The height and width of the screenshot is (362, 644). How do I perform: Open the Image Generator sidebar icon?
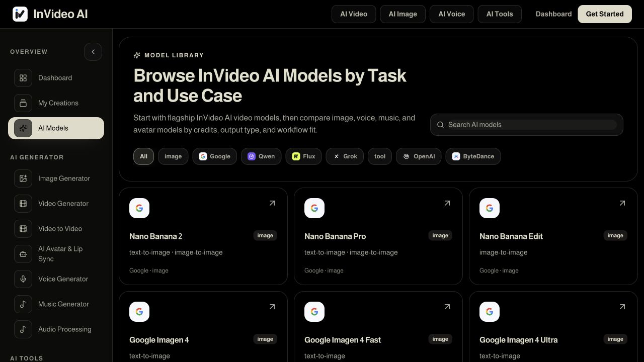pos(23,178)
